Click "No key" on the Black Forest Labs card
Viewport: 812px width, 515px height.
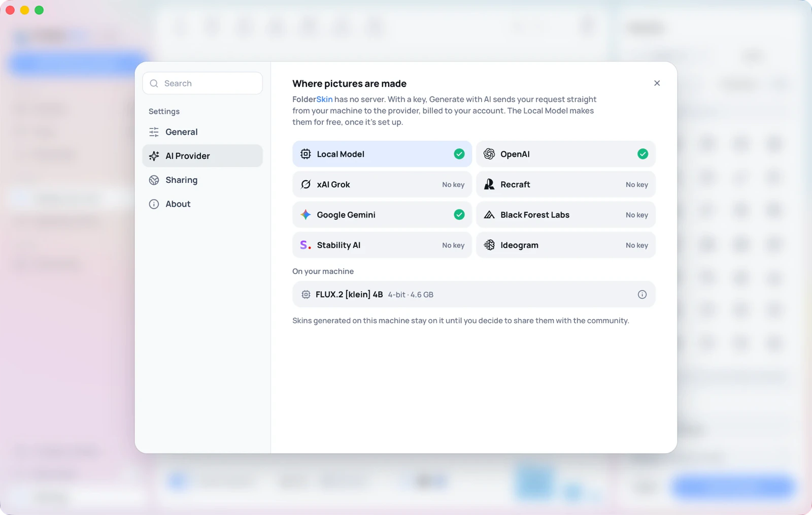click(x=637, y=215)
